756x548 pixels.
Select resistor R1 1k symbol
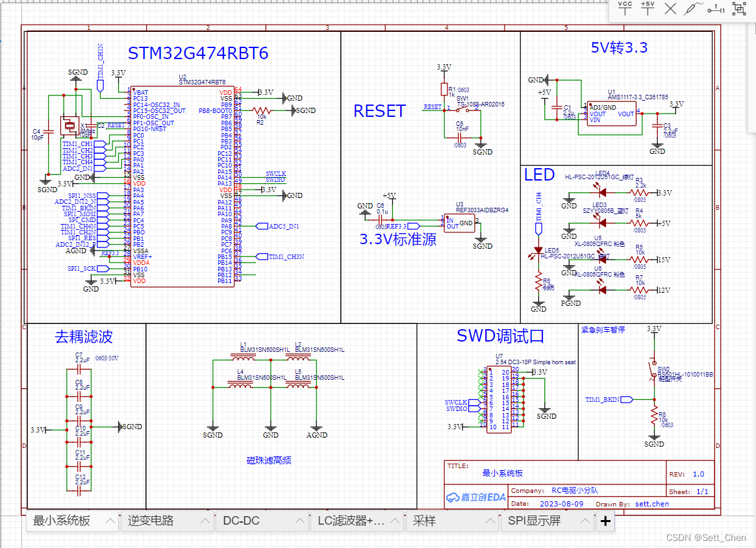(444, 89)
